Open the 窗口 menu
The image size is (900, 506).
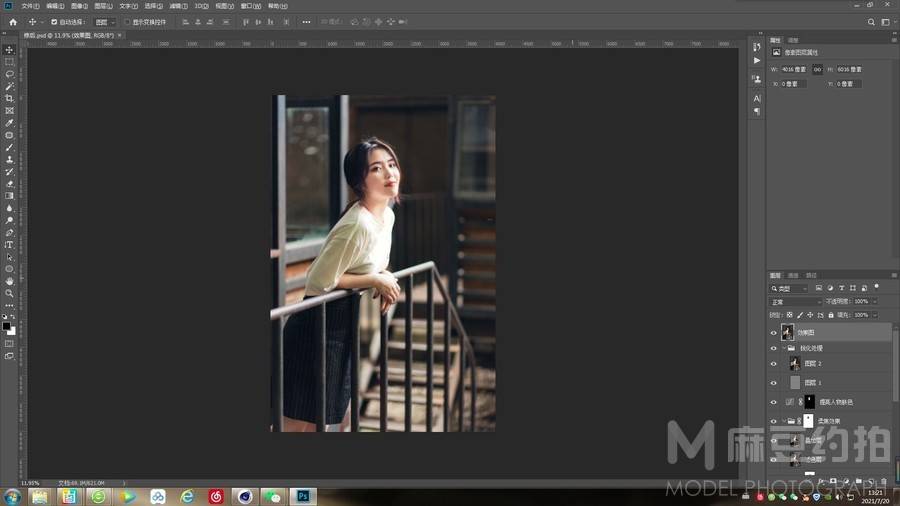click(x=251, y=6)
